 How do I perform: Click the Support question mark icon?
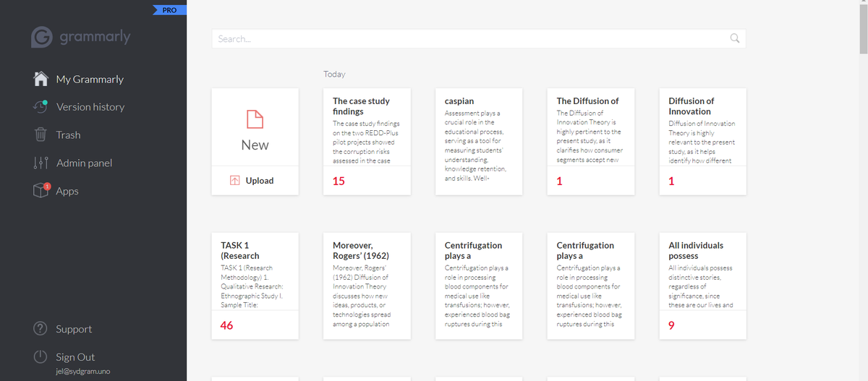[41, 329]
